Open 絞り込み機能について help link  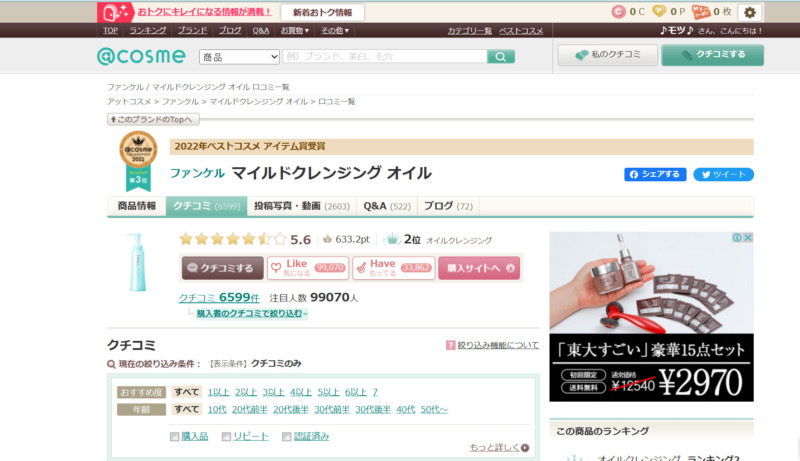pyautogui.click(x=498, y=345)
